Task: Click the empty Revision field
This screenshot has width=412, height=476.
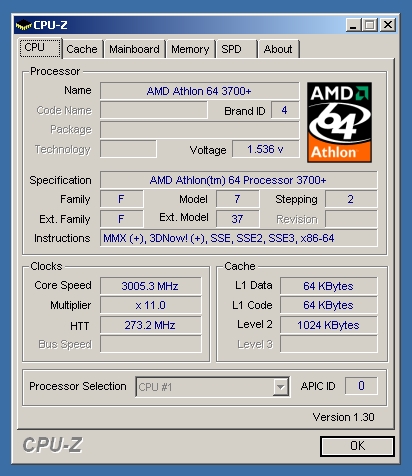Action: (351, 219)
